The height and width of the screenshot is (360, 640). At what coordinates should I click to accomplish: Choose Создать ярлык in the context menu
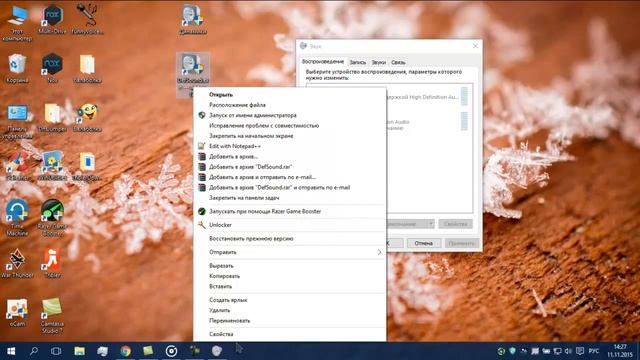tap(290, 300)
